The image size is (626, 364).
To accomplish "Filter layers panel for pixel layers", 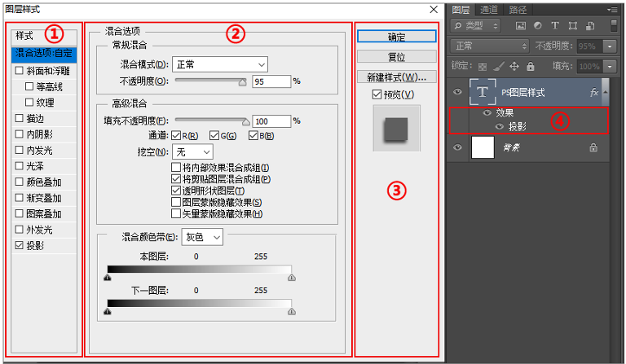I will [x=521, y=26].
